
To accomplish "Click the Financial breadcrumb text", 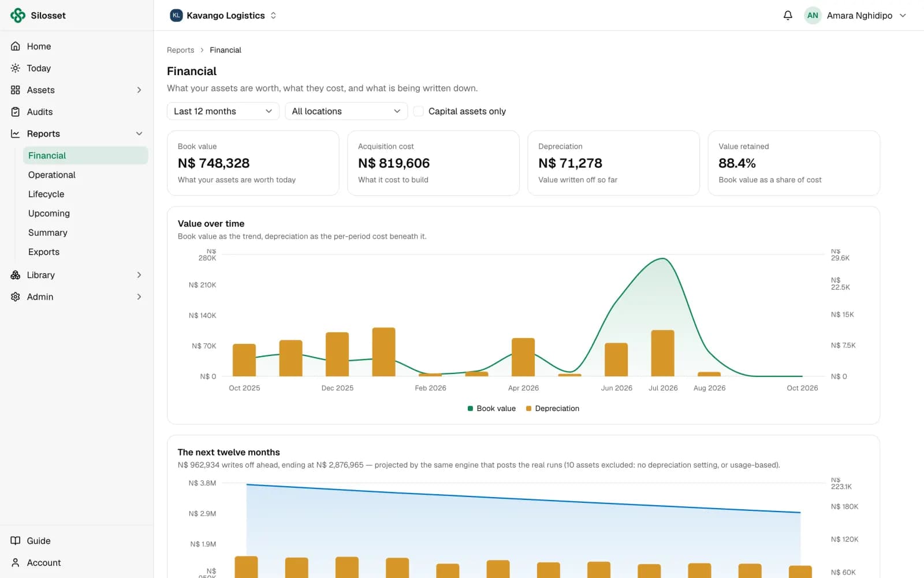I will tap(225, 50).
